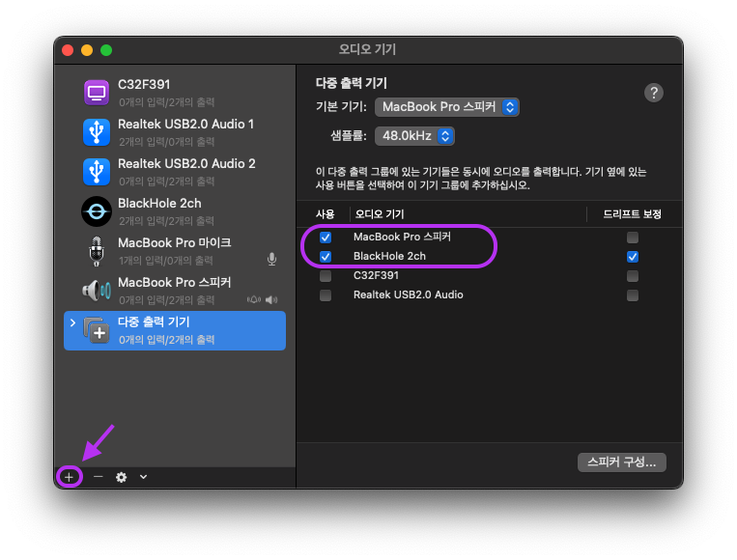Viewport: 737px width, 560px height.
Task: Zoom the window with green button
Action: point(106,50)
